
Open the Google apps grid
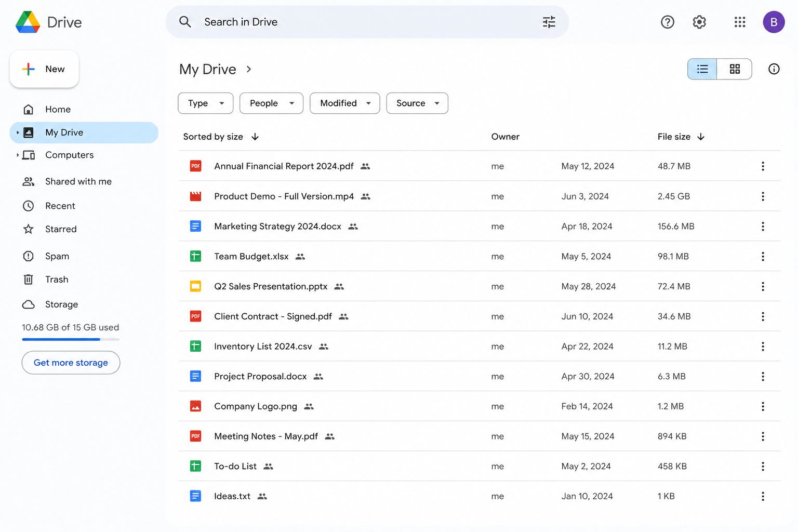pyautogui.click(x=740, y=22)
